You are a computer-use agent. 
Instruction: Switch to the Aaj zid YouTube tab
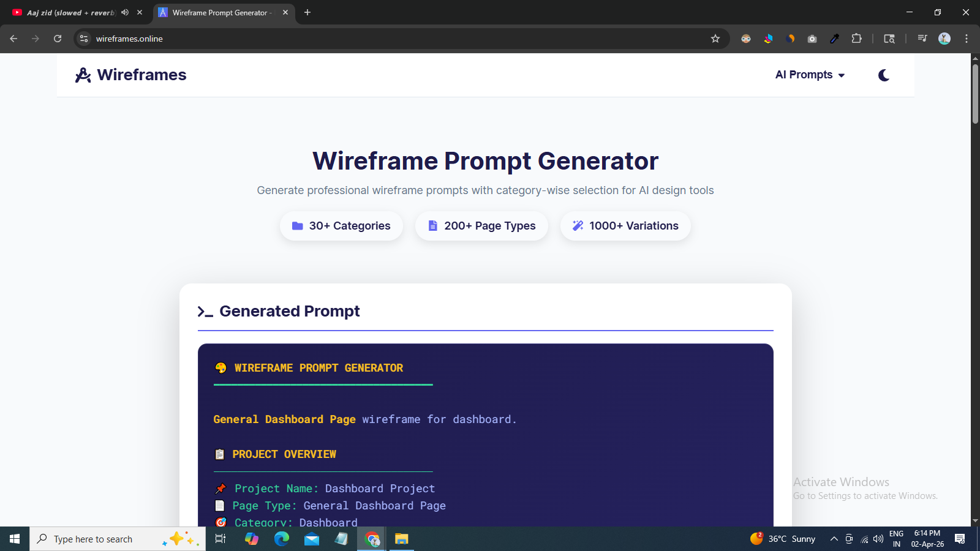click(x=67, y=12)
